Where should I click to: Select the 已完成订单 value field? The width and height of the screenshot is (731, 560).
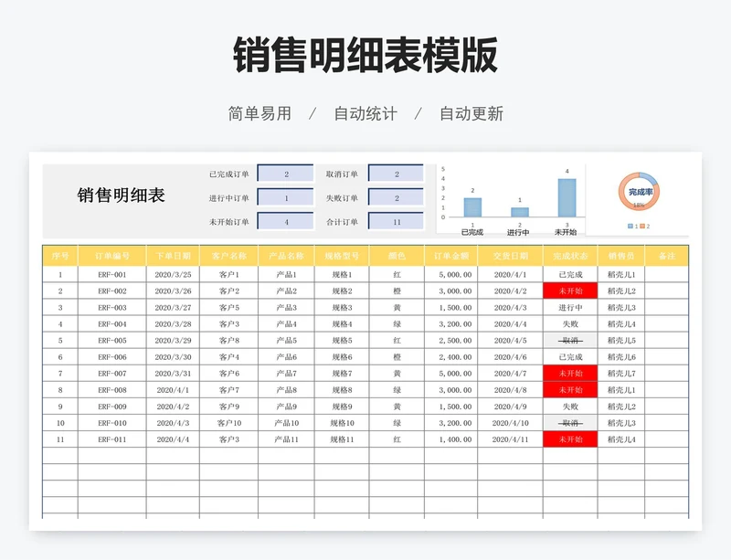[286, 174]
